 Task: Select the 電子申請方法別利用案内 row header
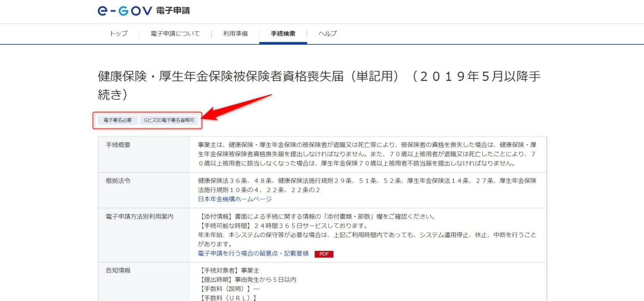(x=139, y=216)
